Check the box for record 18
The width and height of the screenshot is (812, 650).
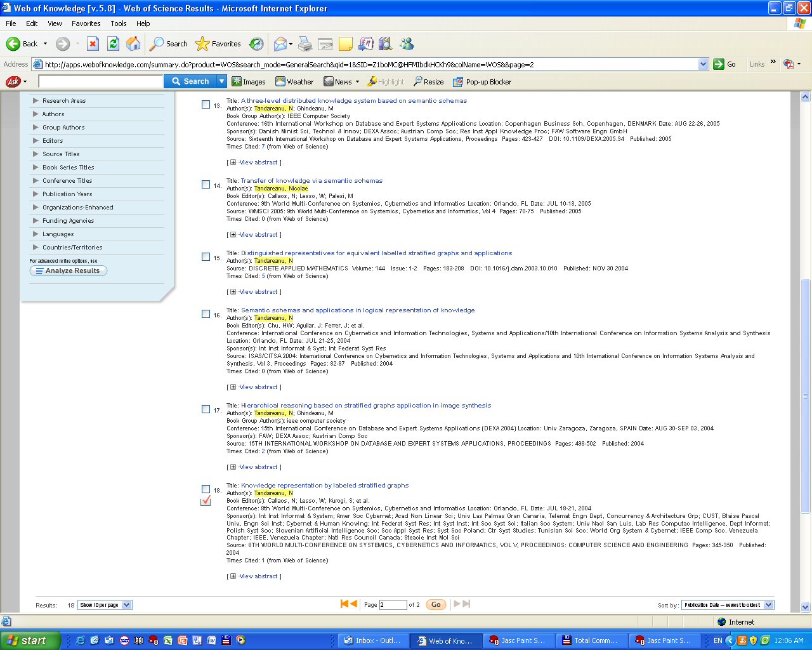point(206,489)
